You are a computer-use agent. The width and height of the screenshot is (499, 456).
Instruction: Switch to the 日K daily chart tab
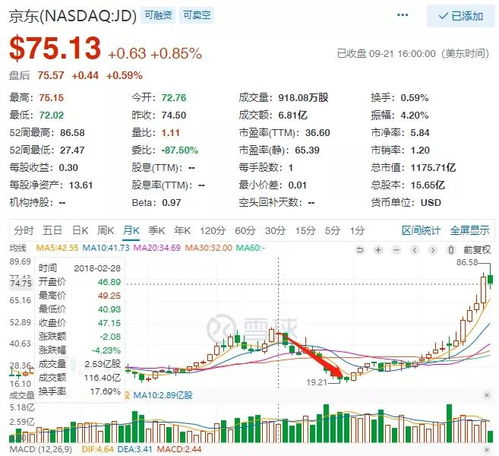click(80, 230)
